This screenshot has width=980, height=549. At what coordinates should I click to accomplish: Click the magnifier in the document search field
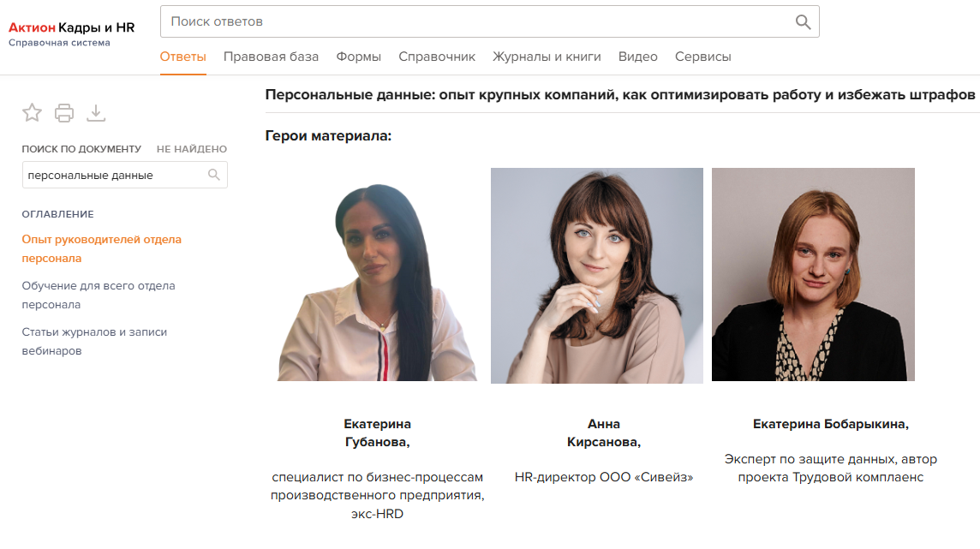(214, 175)
